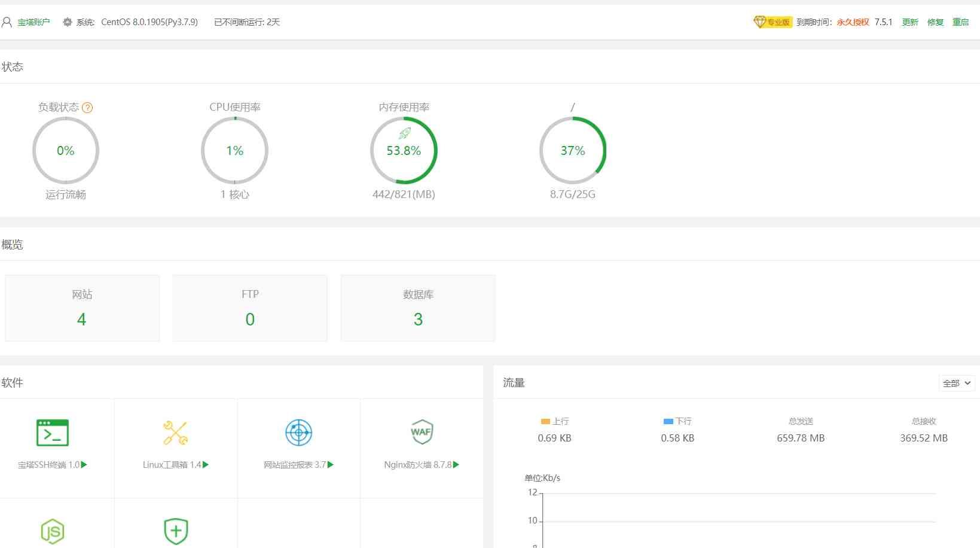Open the Node.js JS hexagon icon
980x548 pixels.
coord(53,531)
